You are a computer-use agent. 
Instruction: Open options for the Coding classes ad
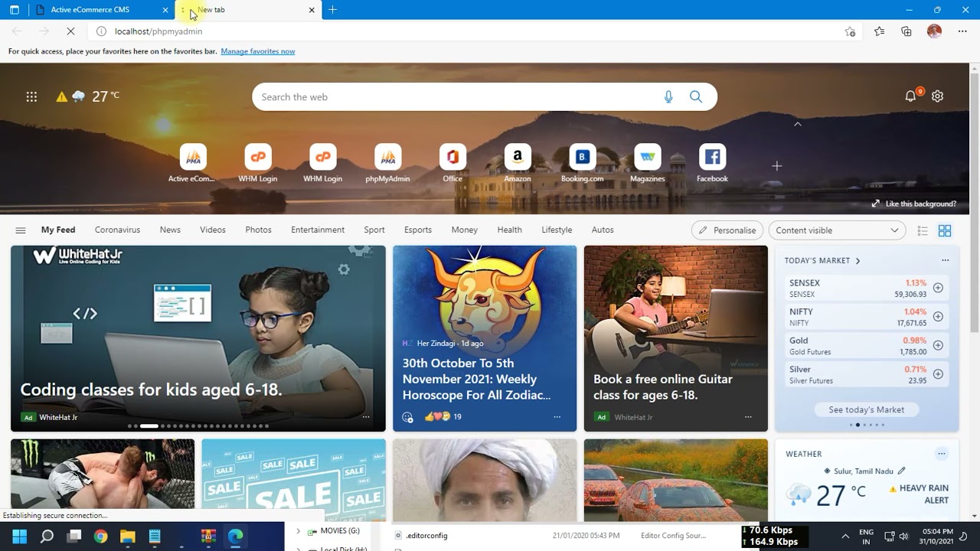click(366, 417)
